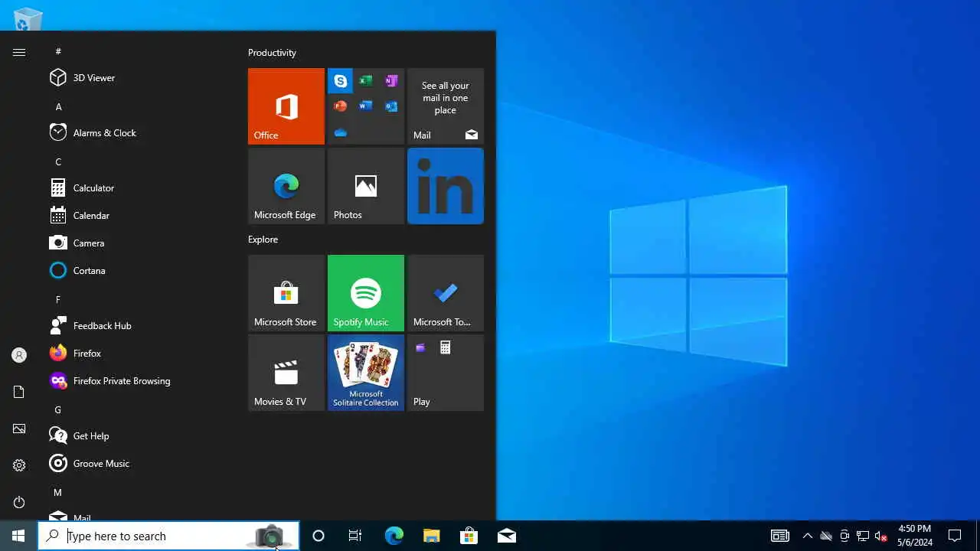The height and width of the screenshot is (551, 980).
Task: Open Microsoft Store from the taskbar
Action: coord(469,536)
